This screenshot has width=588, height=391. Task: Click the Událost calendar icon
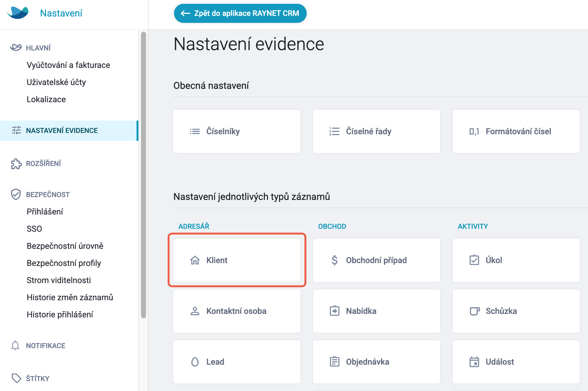point(474,362)
